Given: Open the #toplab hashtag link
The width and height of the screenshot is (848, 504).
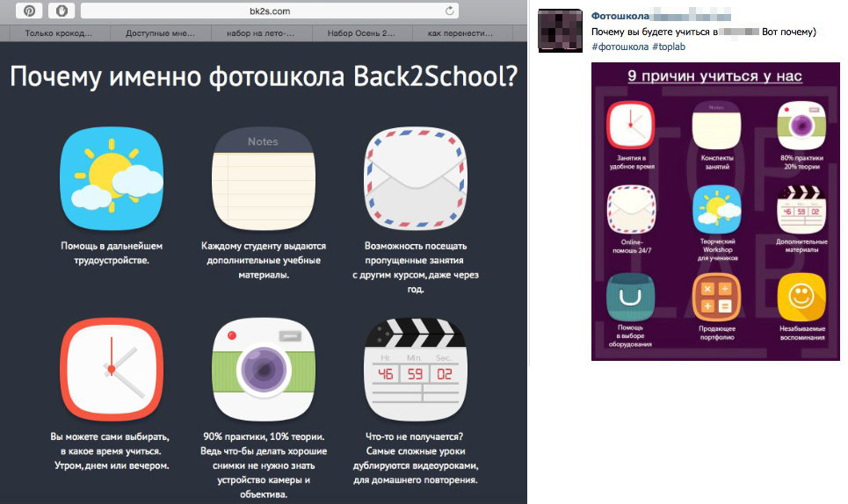Looking at the screenshot, I should point(669,47).
